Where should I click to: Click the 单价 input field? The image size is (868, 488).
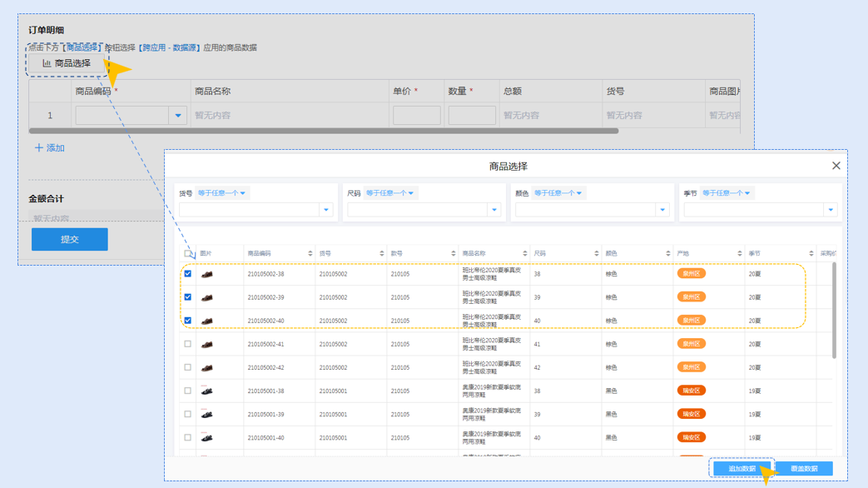[417, 116]
